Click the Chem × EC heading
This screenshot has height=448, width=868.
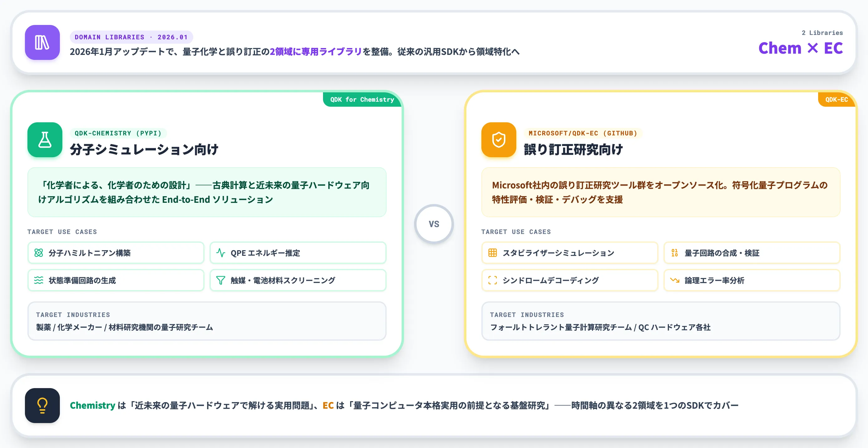pos(801,48)
